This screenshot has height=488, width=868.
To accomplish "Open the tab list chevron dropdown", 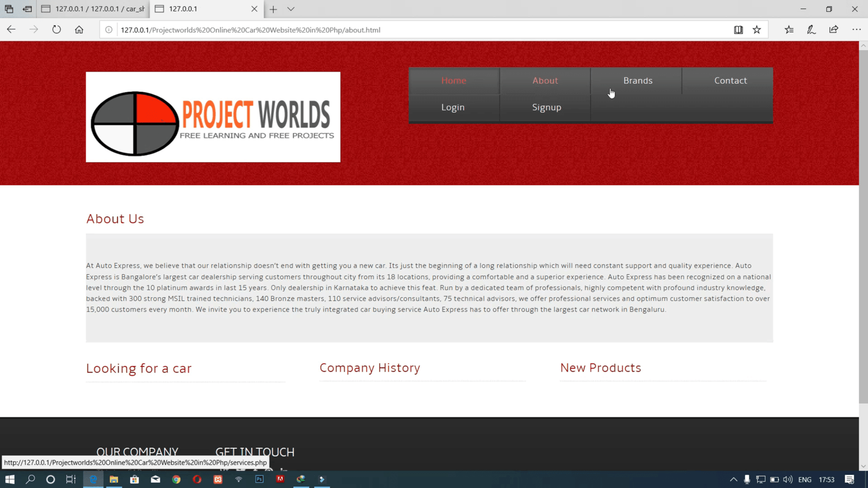I will [x=291, y=9].
